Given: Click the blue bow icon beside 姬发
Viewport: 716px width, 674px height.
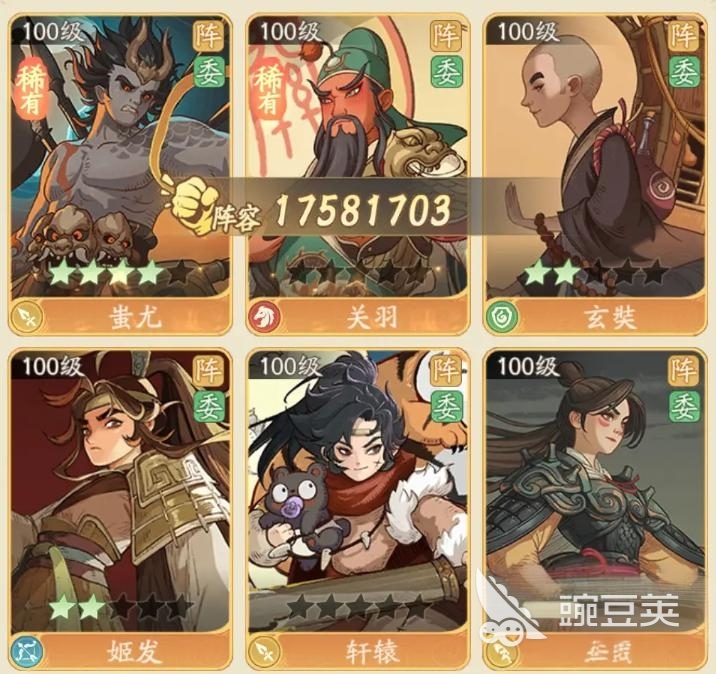Looking at the screenshot, I should 27,651.
